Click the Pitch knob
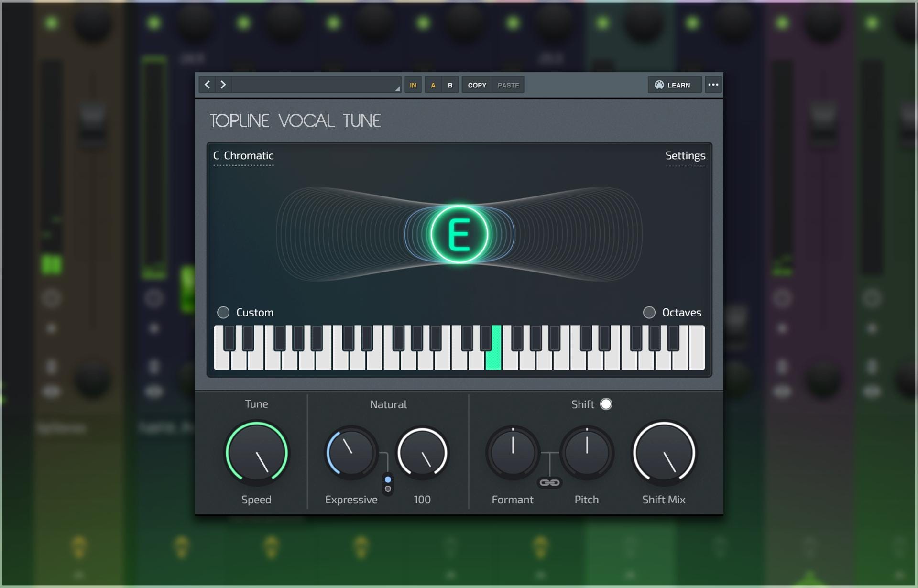The width and height of the screenshot is (918, 588). pyautogui.click(x=587, y=453)
